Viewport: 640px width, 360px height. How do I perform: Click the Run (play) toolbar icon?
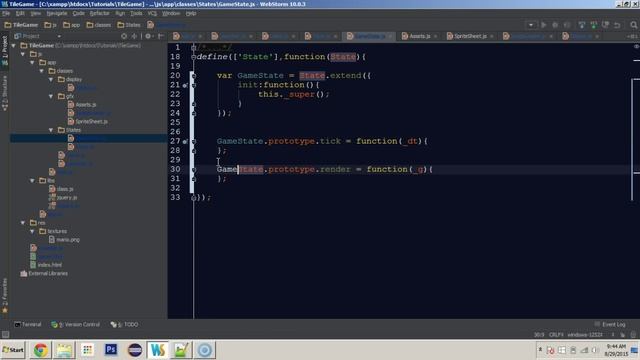(x=543, y=25)
